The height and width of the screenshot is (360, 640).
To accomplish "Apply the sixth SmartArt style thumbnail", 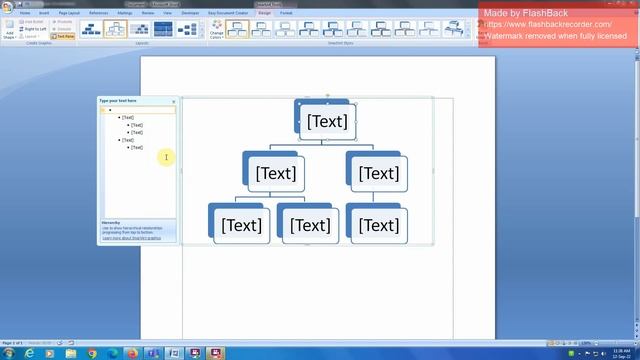I will (x=357, y=29).
